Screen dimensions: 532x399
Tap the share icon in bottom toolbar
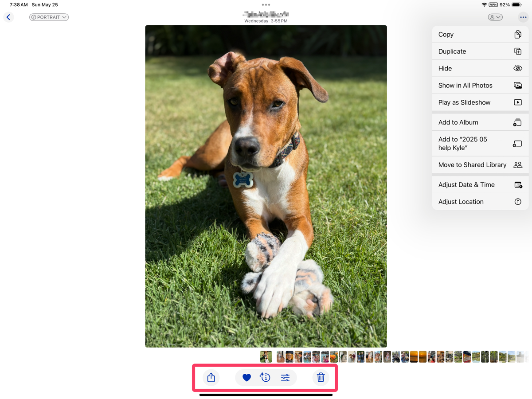click(x=211, y=377)
